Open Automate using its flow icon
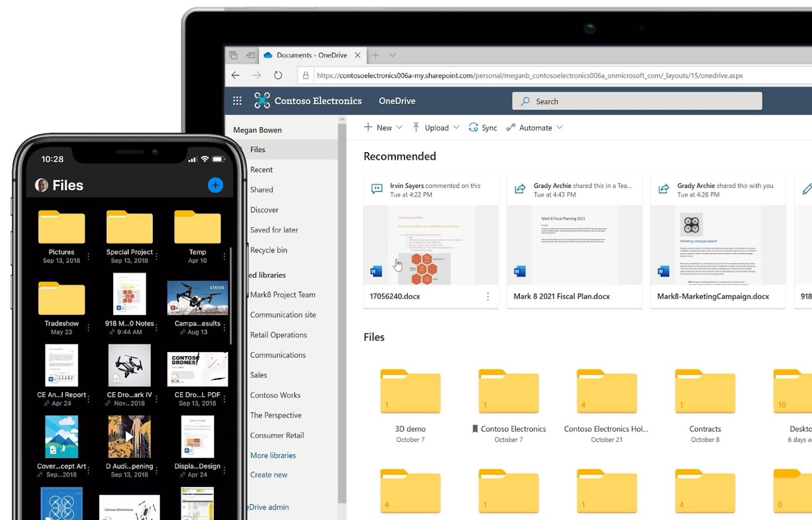This screenshot has width=812, height=520. coord(511,127)
